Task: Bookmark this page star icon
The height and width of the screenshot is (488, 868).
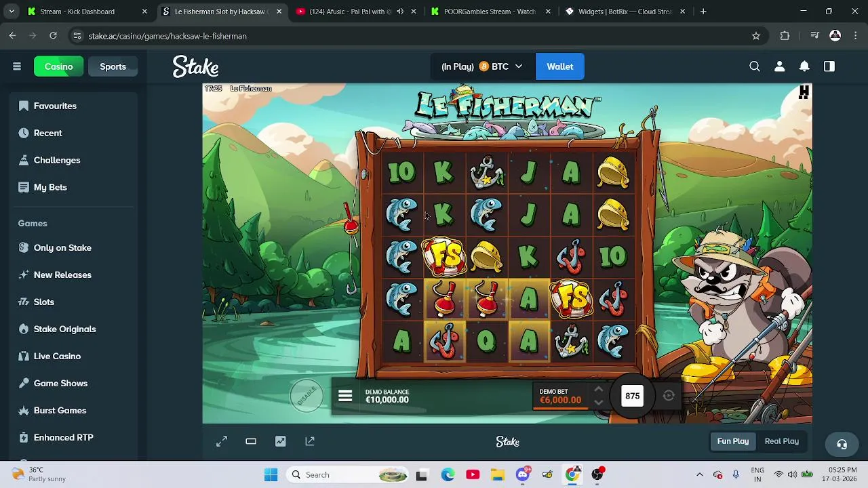Action: point(756,36)
